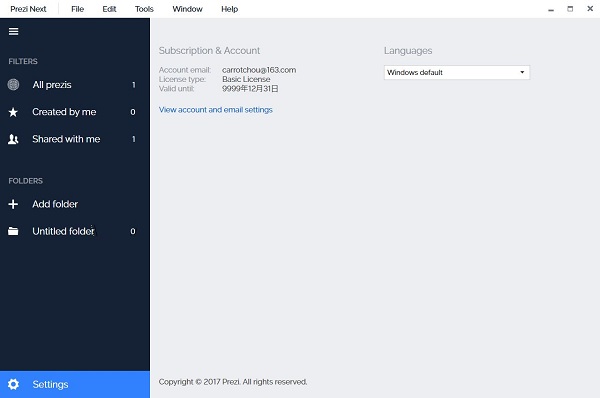The image size is (600, 398).
Task: Open the Untitled folder label
Action: [64, 231]
